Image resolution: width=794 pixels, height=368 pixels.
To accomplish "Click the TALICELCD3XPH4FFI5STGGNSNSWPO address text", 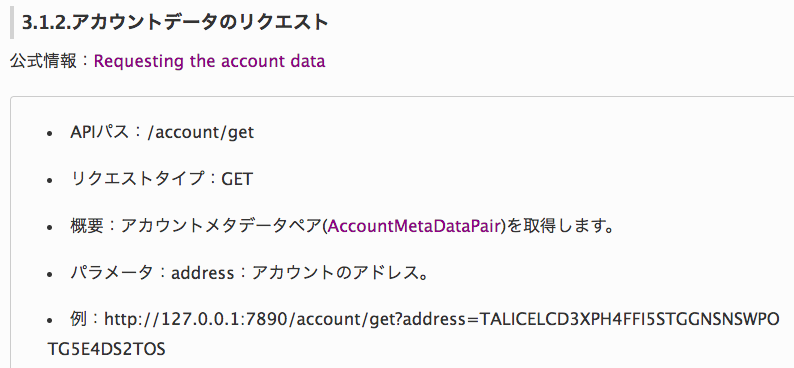I will tap(630, 319).
